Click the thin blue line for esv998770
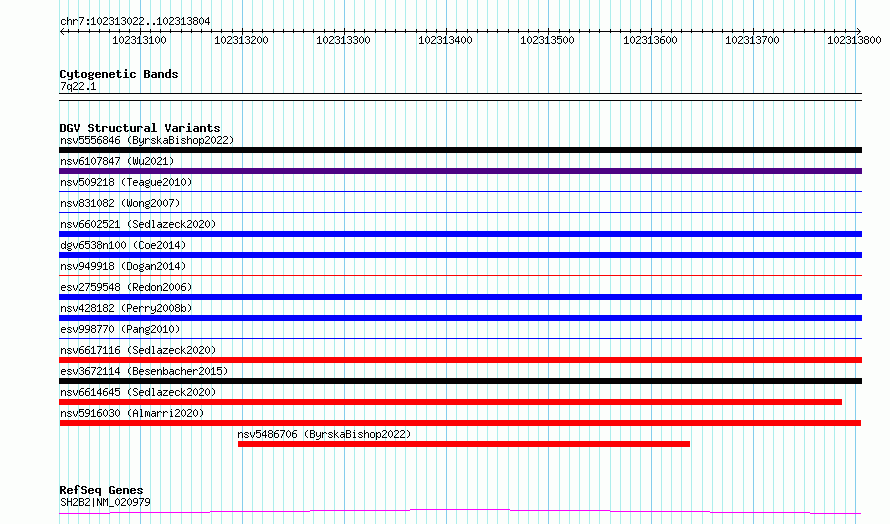 click(460, 339)
